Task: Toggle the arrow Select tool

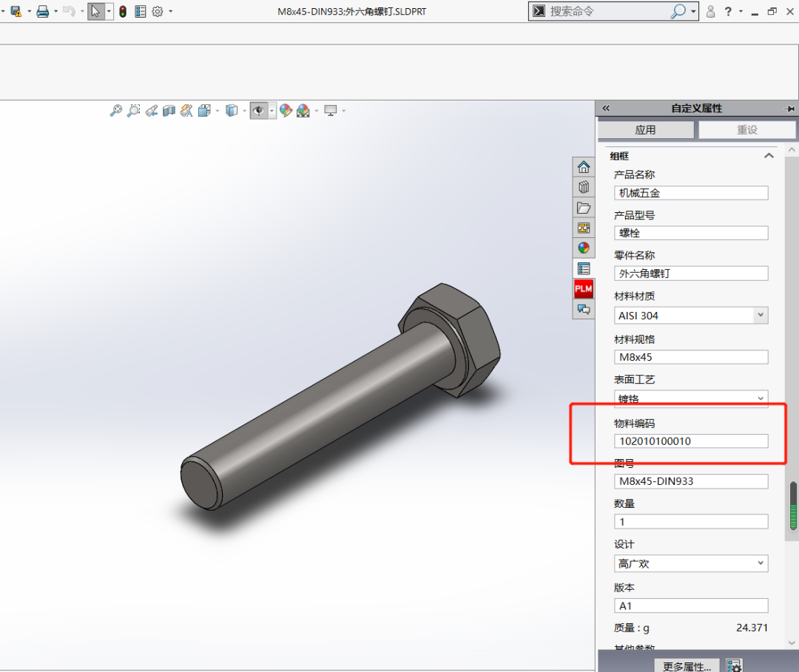Action: pos(95,11)
